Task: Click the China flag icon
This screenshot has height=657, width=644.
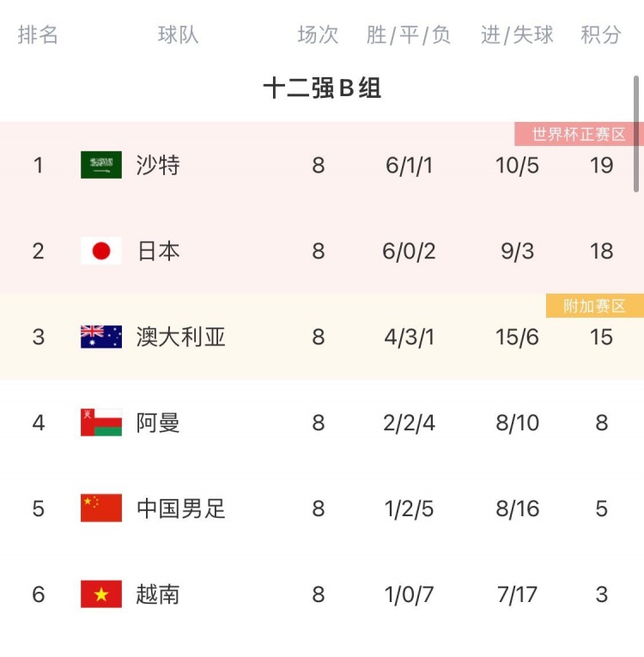Action: coord(101,508)
